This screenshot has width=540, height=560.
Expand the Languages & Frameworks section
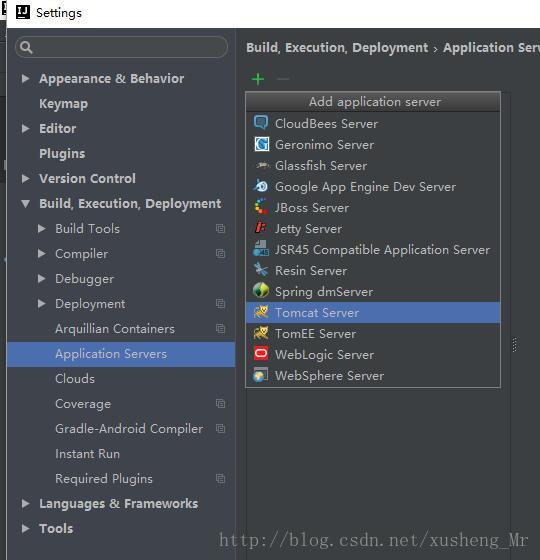(x=25, y=504)
